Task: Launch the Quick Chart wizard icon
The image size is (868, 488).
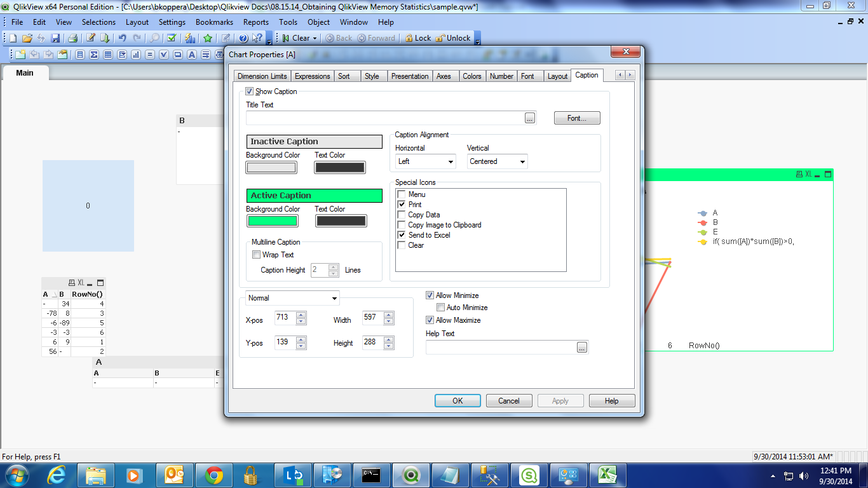Action: 190,38
